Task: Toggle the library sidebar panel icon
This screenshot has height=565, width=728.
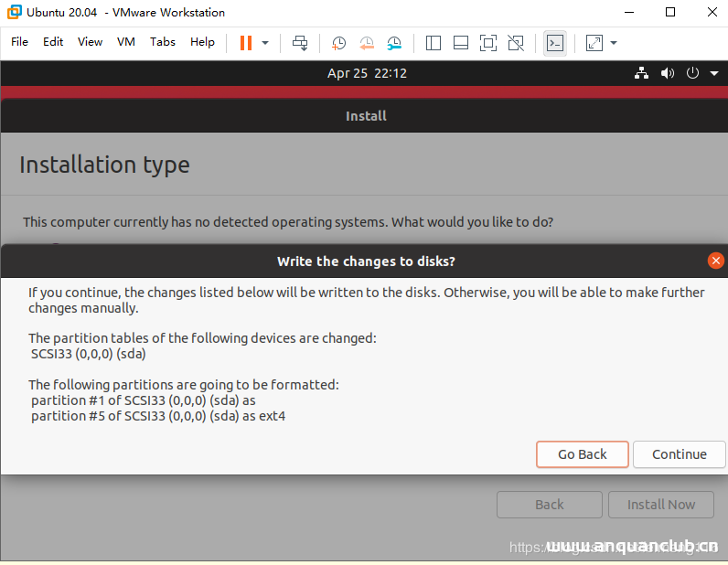Action: [x=434, y=43]
